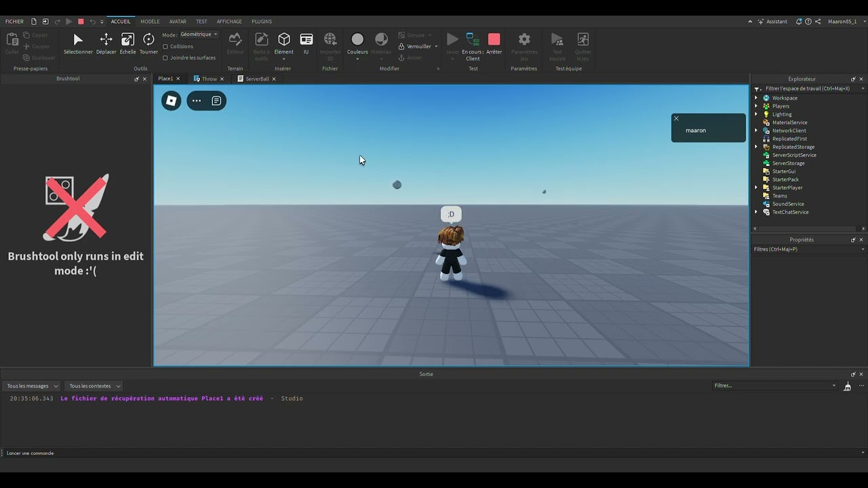
Task: Select StarterPack in the Explorer
Action: click(x=785, y=180)
